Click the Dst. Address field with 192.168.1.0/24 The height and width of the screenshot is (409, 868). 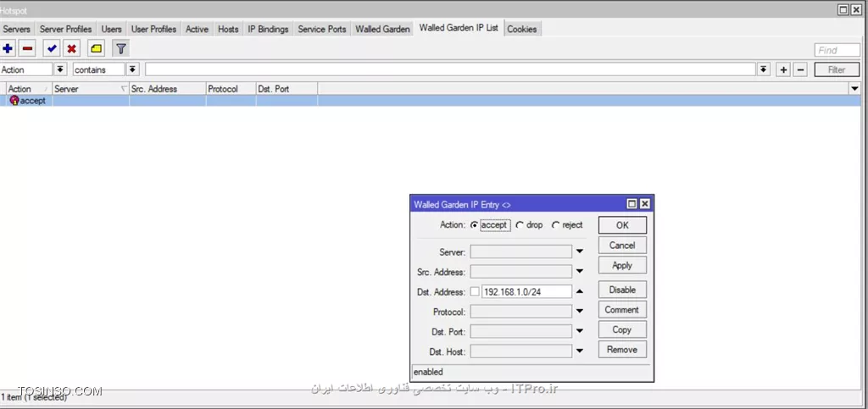point(526,292)
